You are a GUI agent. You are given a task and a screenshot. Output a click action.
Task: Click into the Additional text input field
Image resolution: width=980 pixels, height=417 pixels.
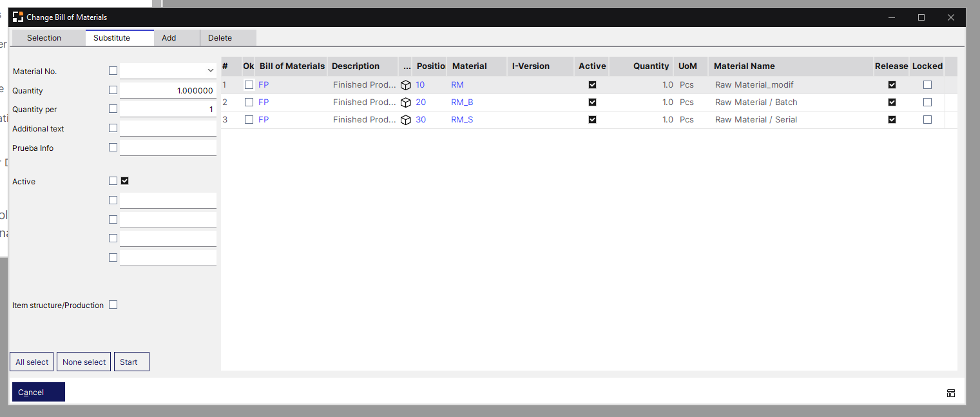coord(168,129)
